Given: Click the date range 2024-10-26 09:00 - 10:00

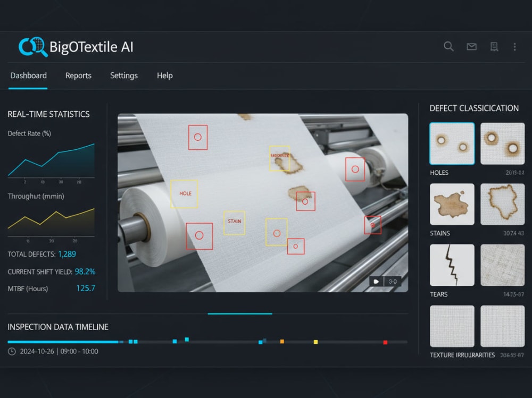Looking at the screenshot, I should (x=59, y=351).
